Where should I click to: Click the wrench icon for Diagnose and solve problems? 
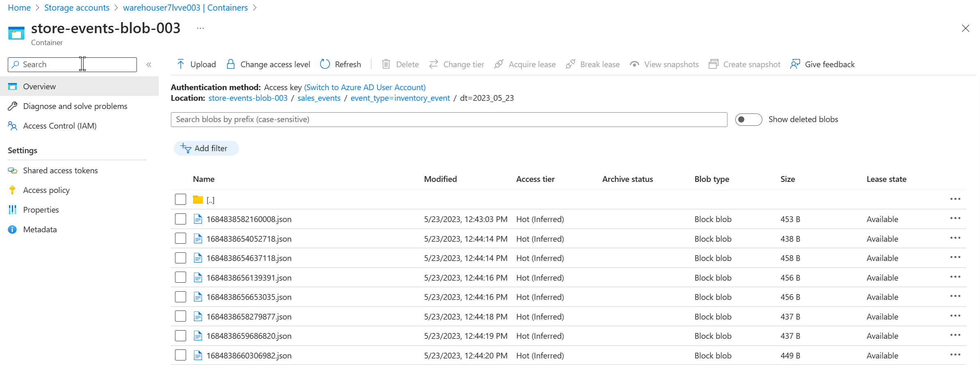click(x=12, y=106)
